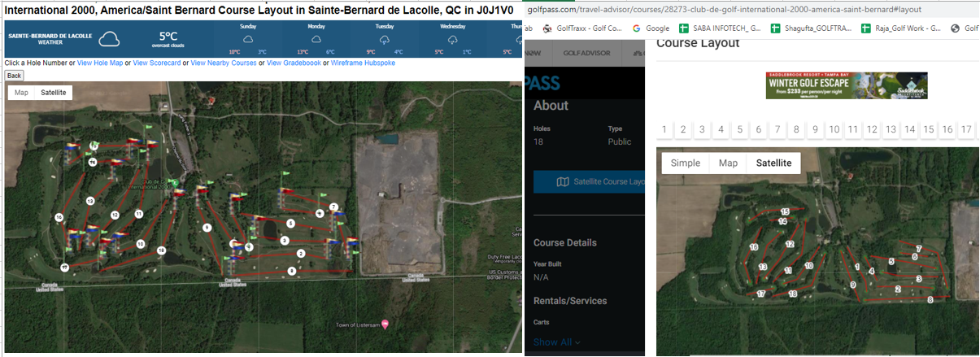Click Tuesday's rain forecast icon
This screenshot has height=357, width=980.
385,39
